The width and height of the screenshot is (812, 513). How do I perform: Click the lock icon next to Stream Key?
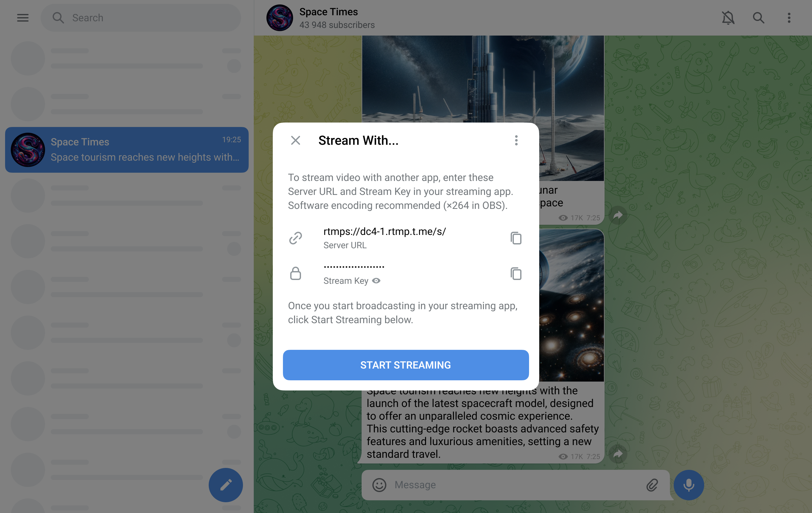point(295,272)
